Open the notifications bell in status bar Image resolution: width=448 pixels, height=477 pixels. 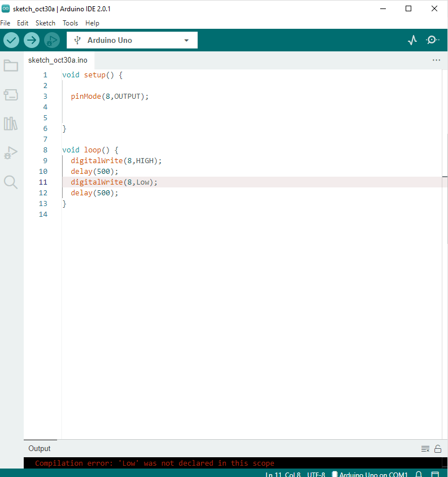pyautogui.click(x=419, y=474)
